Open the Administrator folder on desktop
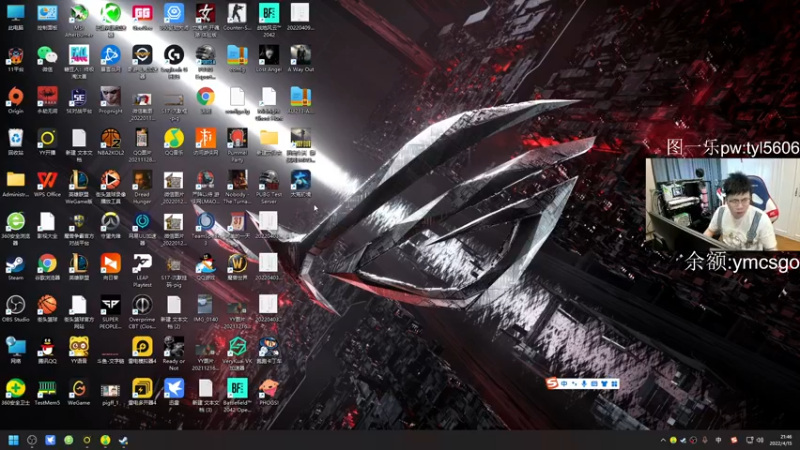The image size is (800, 450). click(15, 184)
